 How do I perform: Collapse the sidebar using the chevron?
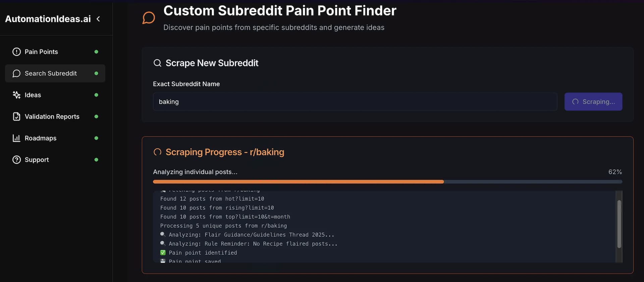click(x=98, y=19)
